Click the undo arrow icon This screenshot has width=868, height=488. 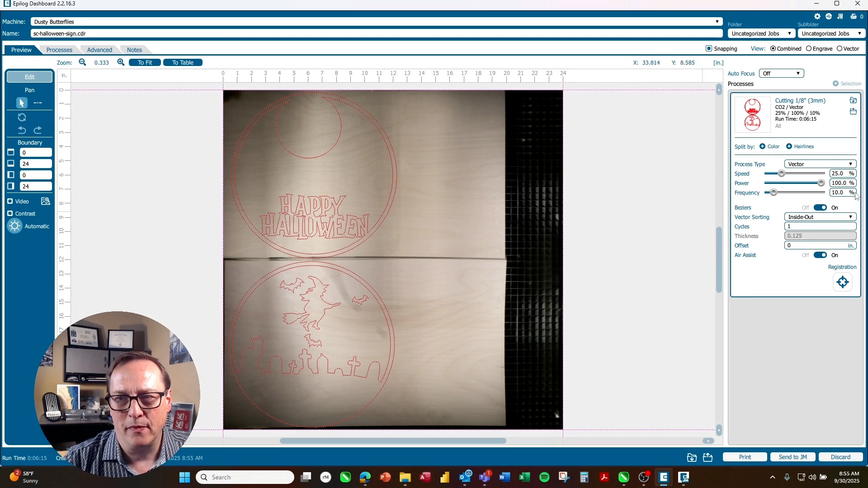tap(22, 130)
